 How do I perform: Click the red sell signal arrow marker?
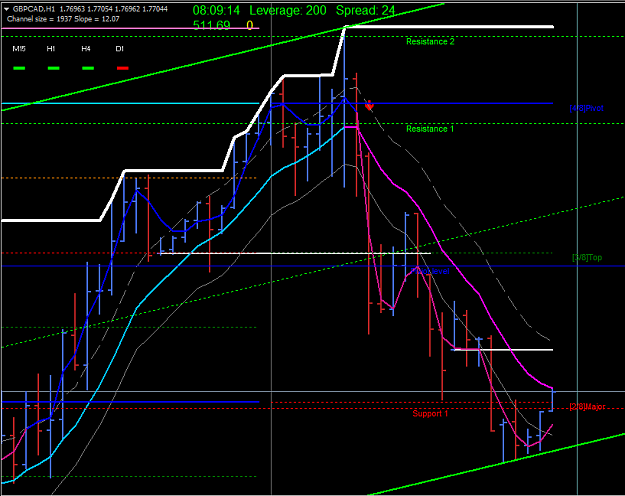pos(369,105)
